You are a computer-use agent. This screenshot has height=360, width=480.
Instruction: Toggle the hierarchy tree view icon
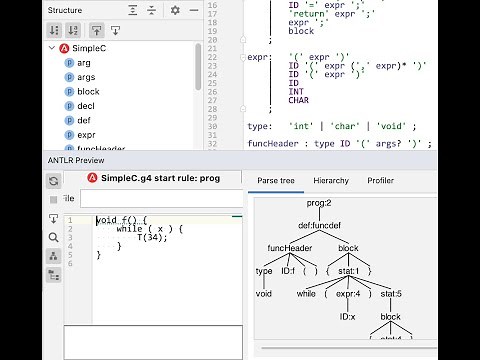54,275
